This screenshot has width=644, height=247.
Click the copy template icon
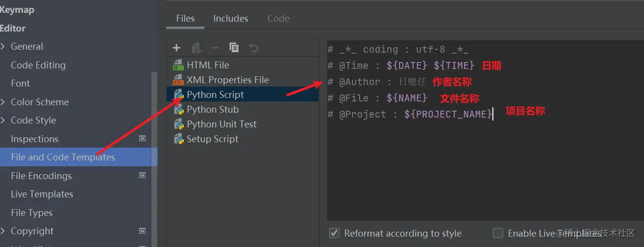[x=234, y=48]
